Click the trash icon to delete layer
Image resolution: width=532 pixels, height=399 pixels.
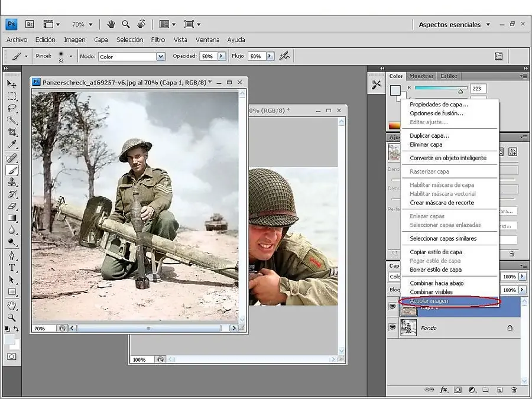click(514, 390)
